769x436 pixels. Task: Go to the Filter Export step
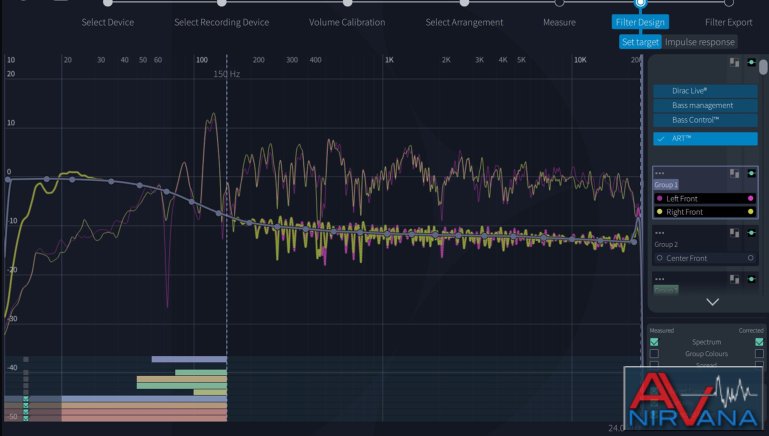[729, 22]
